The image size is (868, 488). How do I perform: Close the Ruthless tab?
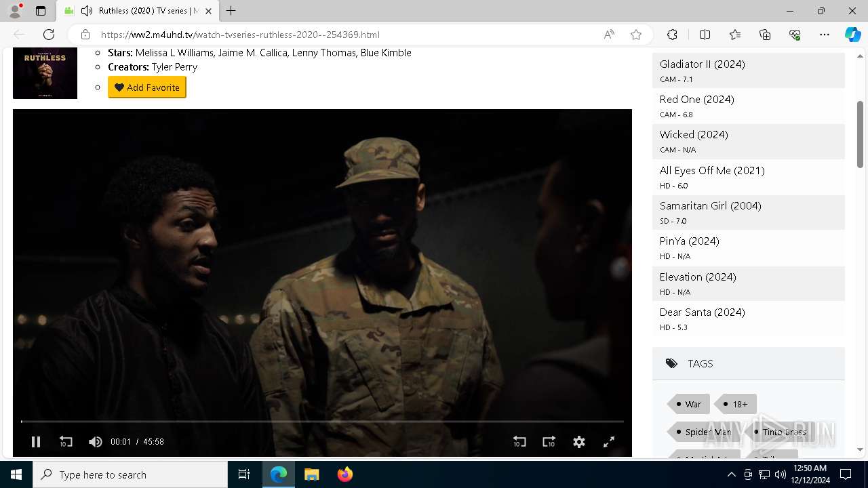click(209, 11)
